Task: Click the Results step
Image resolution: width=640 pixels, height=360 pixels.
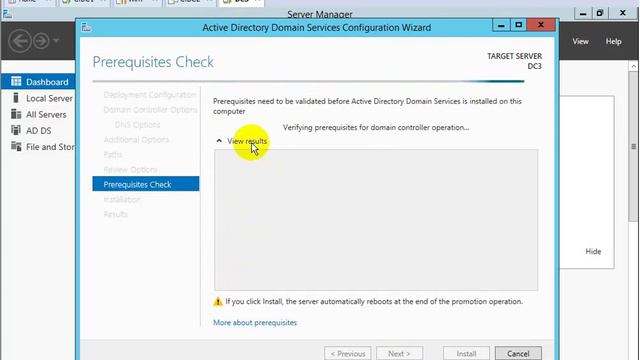Action: pyautogui.click(x=116, y=214)
